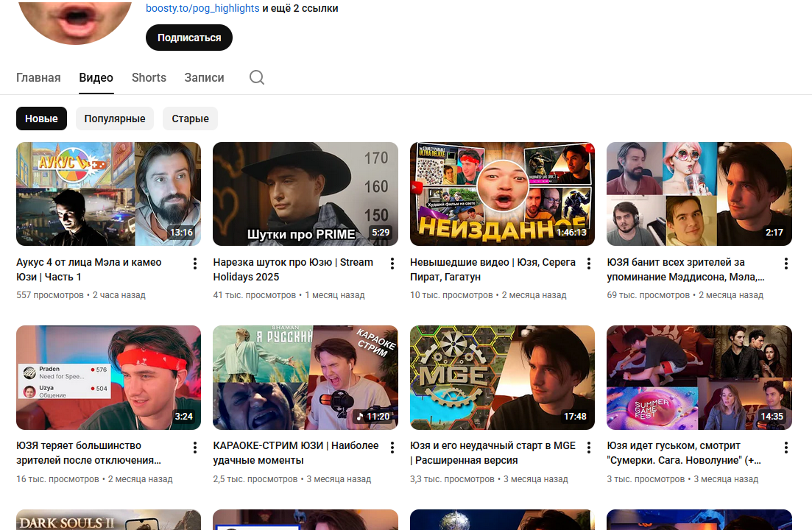Screen dimensions: 812x530
Task: Open the Dark Souls II thumbnail
Action: [108, 520]
